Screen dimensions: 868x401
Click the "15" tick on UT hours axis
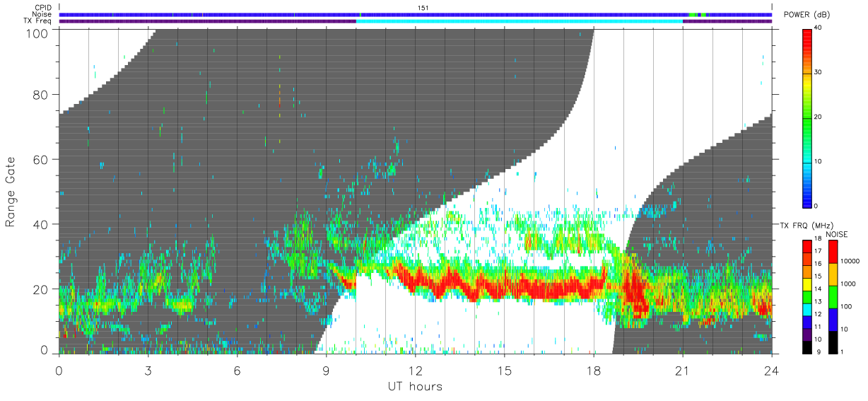[505, 370]
